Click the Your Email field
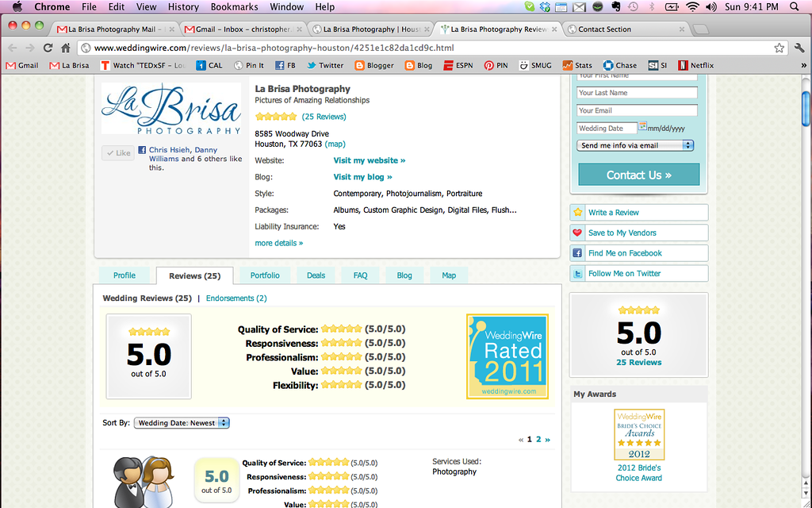 [x=637, y=110]
